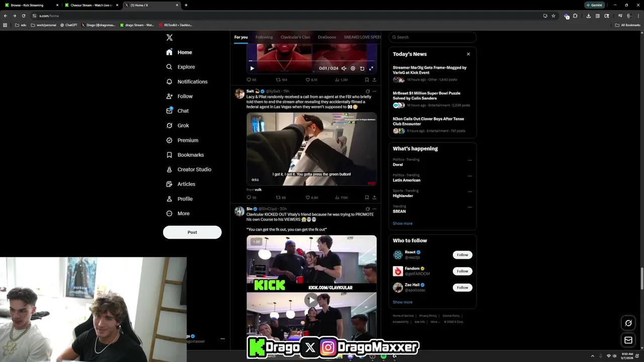Bookmark Salt's FBI call post
Screen dimensions: 644x362
(x=366, y=198)
